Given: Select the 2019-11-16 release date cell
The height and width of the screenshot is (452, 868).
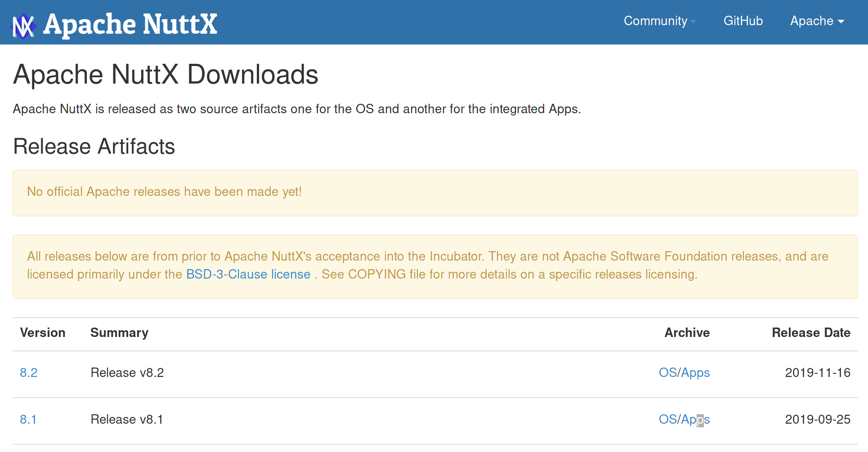Looking at the screenshot, I should pyautogui.click(x=818, y=372).
